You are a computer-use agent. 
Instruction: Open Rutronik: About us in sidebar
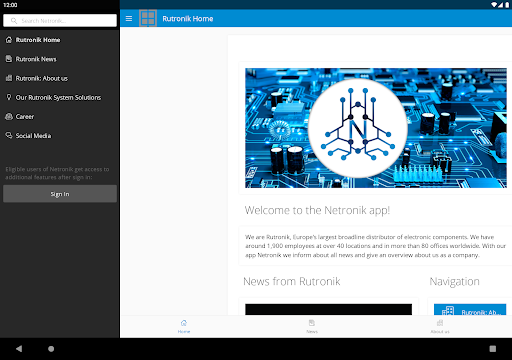click(x=60, y=78)
